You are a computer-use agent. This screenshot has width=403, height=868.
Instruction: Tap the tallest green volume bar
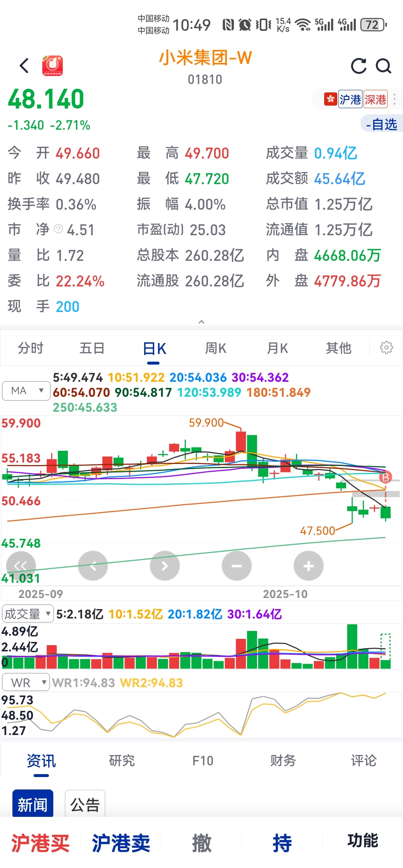(x=352, y=647)
